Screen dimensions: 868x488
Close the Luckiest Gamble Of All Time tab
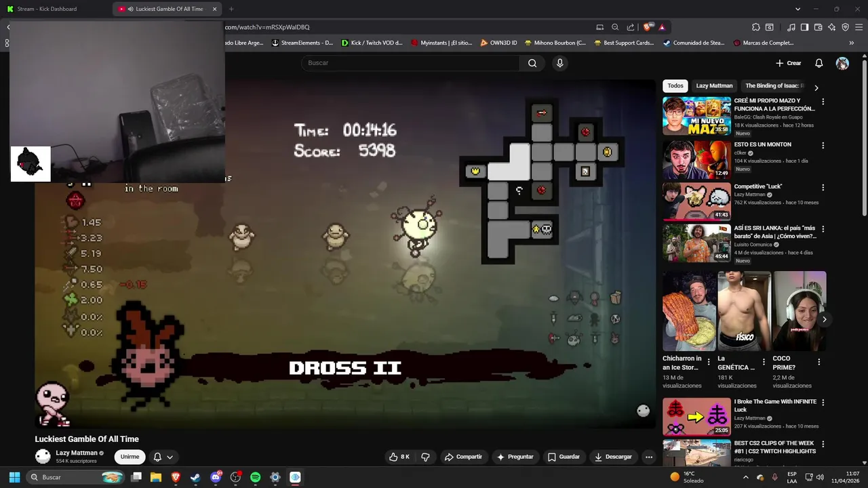coord(215,9)
